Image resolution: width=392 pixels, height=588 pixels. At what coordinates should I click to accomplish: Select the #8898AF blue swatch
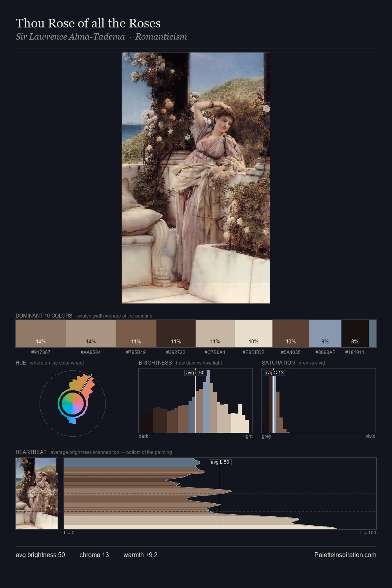coord(325,334)
